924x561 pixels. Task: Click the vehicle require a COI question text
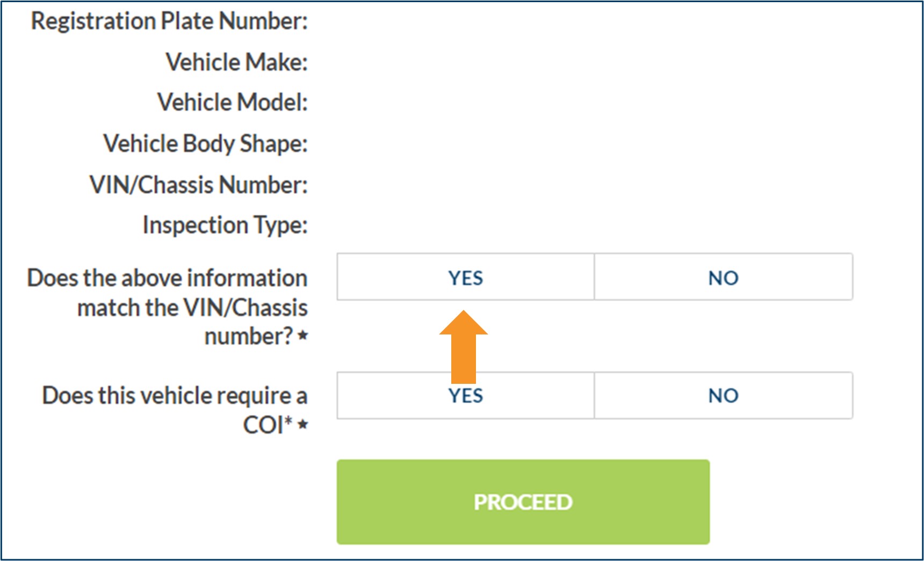(175, 409)
